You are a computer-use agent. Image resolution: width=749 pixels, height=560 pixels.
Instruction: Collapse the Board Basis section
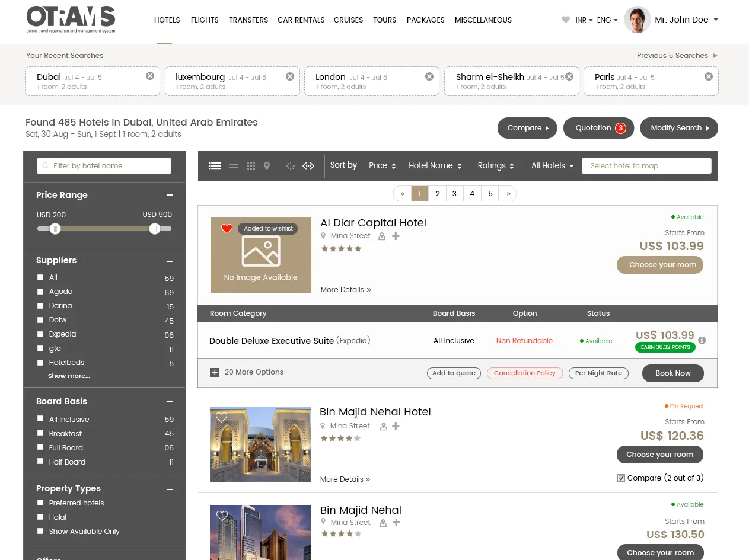point(170,401)
